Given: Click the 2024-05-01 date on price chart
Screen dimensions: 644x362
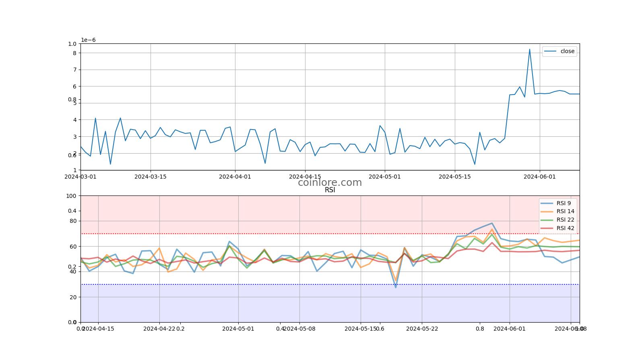Looking at the screenshot, I should (385, 176).
